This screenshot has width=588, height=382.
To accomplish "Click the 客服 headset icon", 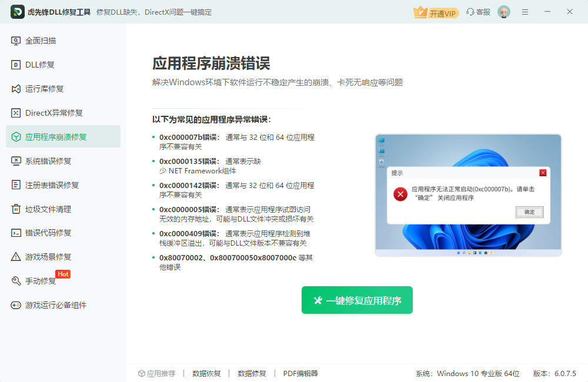I will click(470, 12).
